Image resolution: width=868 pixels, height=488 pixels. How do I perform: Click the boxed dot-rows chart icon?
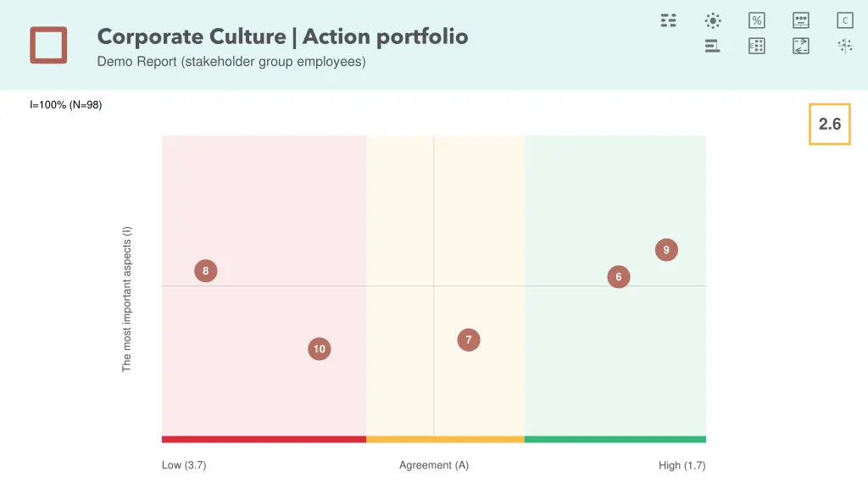(x=757, y=46)
